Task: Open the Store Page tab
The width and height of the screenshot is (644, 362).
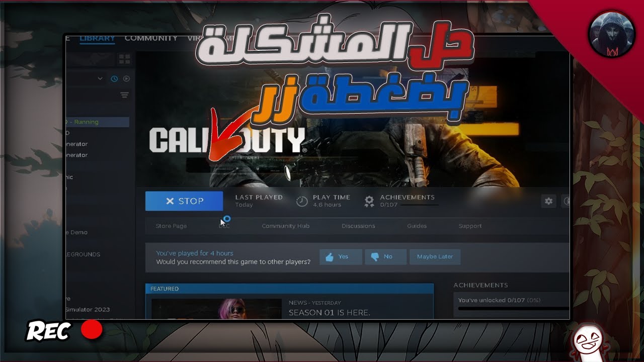Action: (x=171, y=226)
